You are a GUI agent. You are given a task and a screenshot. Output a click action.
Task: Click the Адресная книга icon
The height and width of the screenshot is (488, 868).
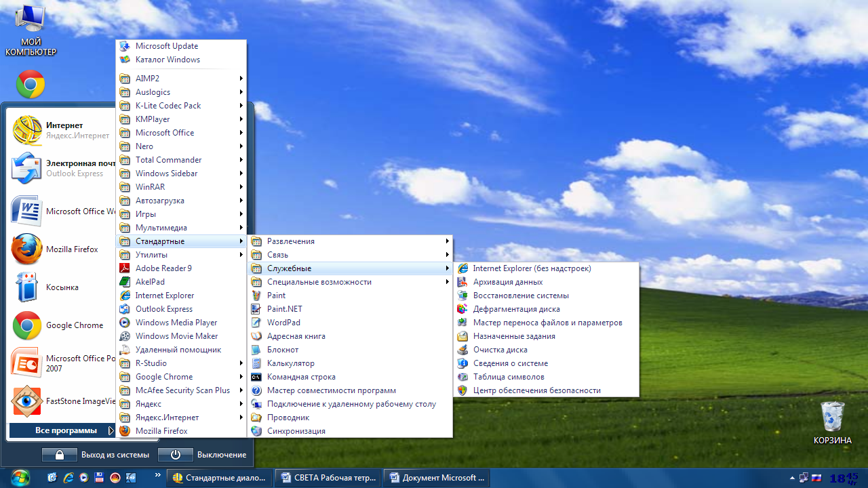[x=256, y=336]
